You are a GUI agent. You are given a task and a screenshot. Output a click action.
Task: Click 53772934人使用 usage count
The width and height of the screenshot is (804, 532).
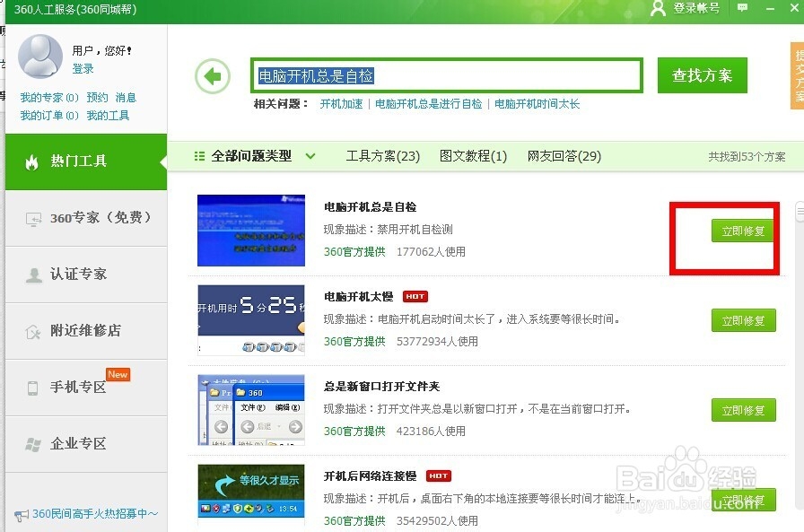[437, 341]
